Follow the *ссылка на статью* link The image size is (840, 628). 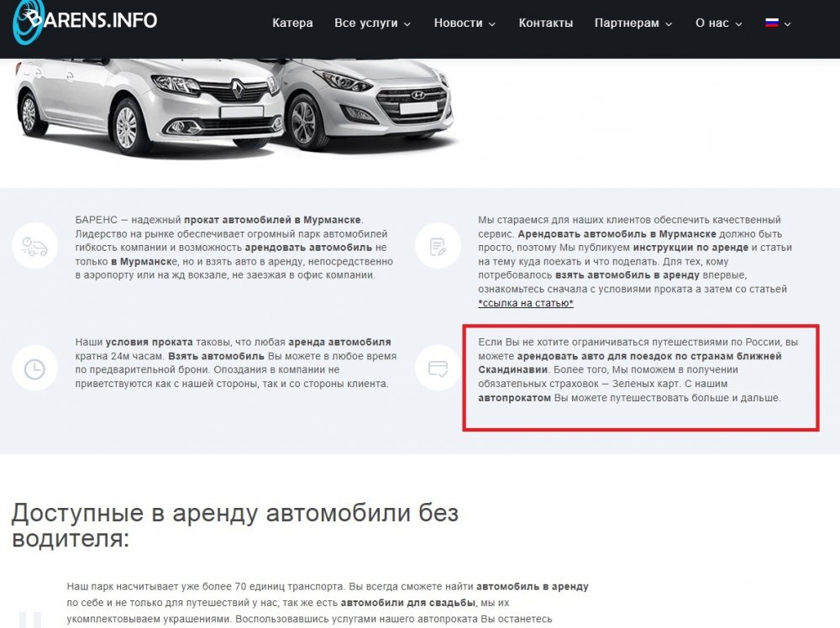[x=526, y=303]
